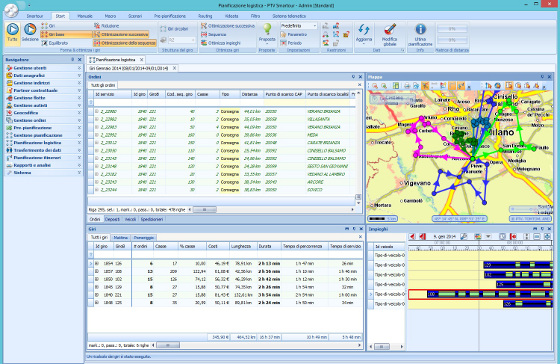The image size is (560, 364).
Task: Close the Pianificazione logistica document tab
Action: [141, 60]
